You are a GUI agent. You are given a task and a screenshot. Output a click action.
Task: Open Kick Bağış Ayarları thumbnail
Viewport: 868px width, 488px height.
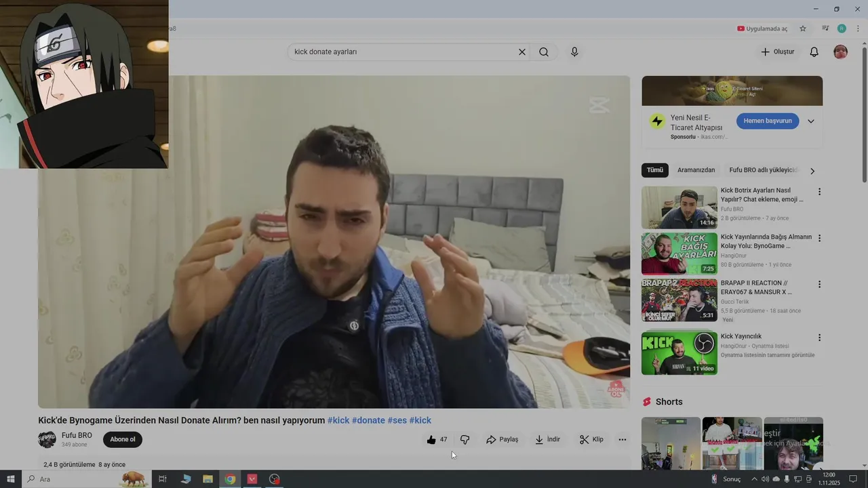[679, 253]
